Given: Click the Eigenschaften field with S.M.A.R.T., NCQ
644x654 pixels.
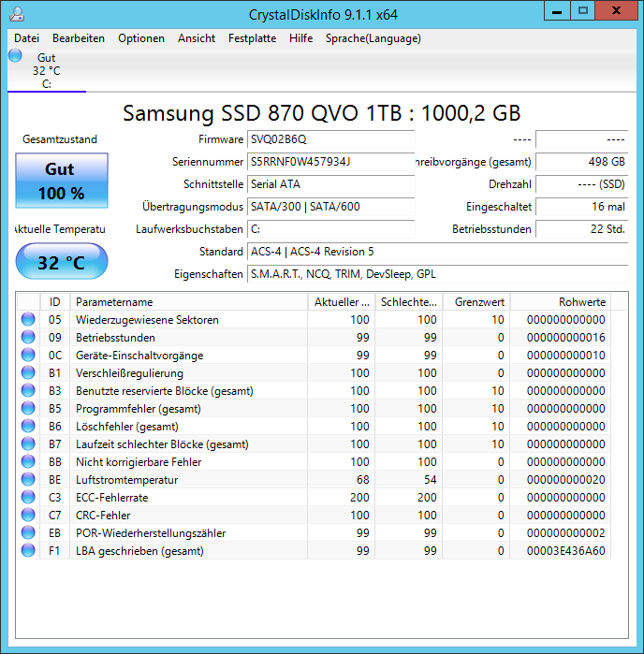Looking at the screenshot, I should pyautogui.click(x=437, y=274).
